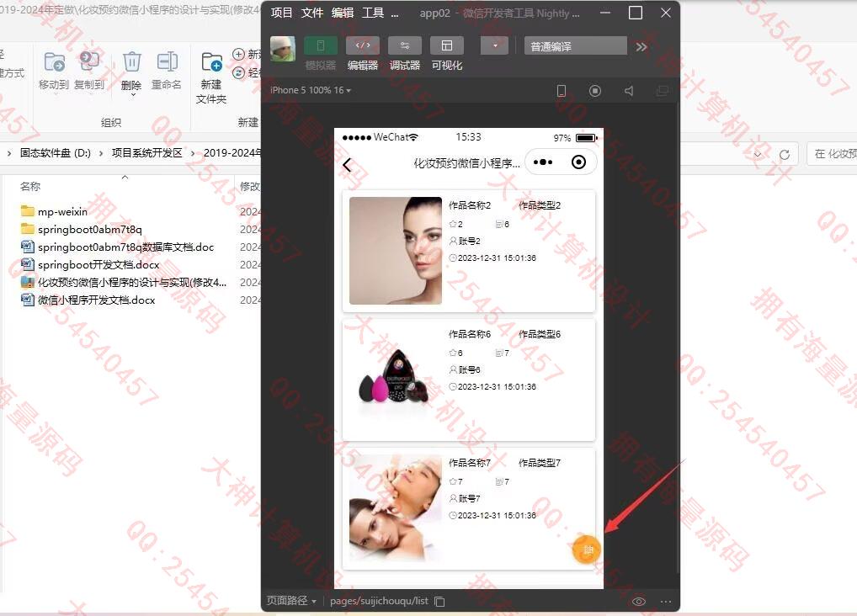Open the facial massage thumbnail of 作品名称7
This screenshot has height=616, width=857.
click(x=395, y=507)
